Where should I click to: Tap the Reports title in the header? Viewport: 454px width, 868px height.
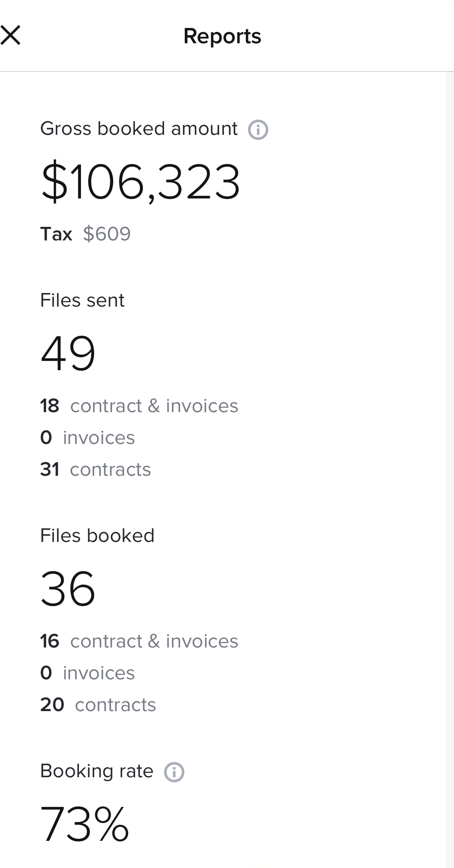[222, 36]
